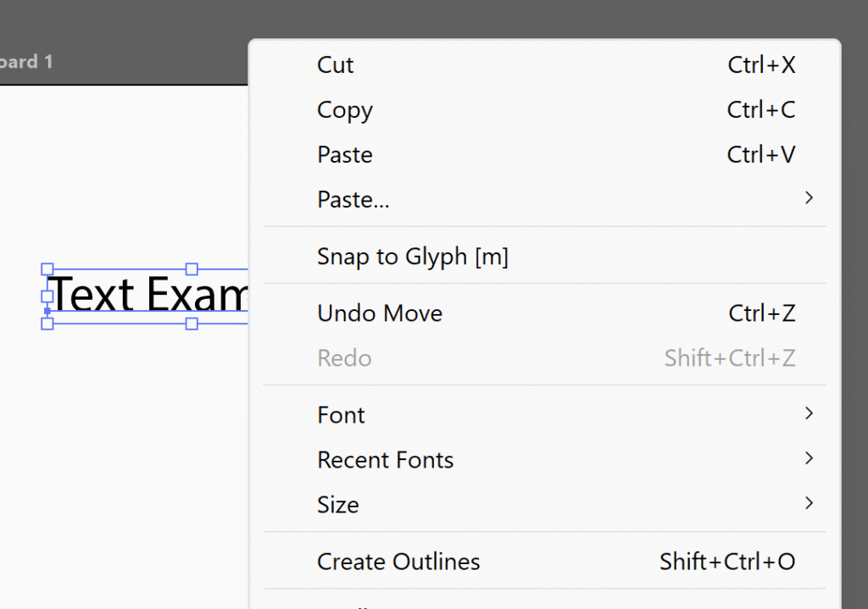Click the artboard name label
Viewport: 868px width, 609px height.
pos(25,62)
